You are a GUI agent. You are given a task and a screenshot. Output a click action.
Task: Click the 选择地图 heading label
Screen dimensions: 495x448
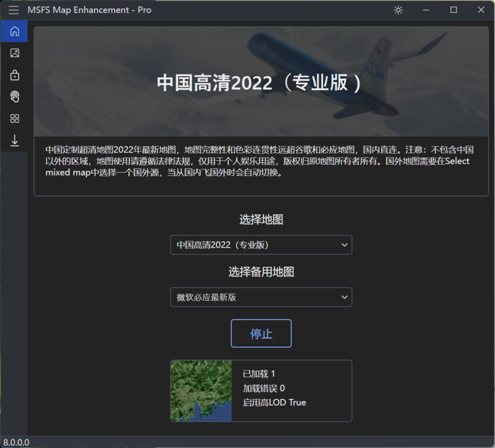(261, 220)
